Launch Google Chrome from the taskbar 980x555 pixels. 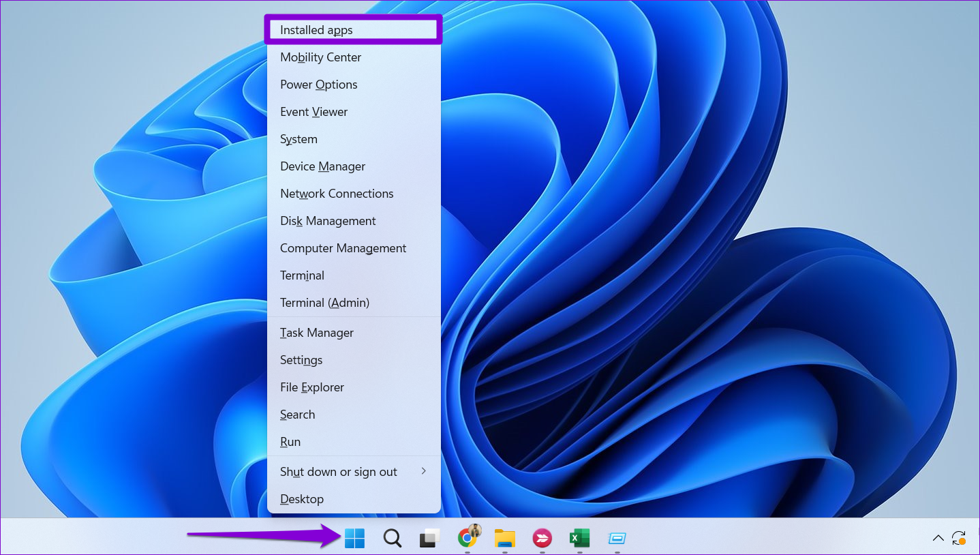[x=467, y=538]
